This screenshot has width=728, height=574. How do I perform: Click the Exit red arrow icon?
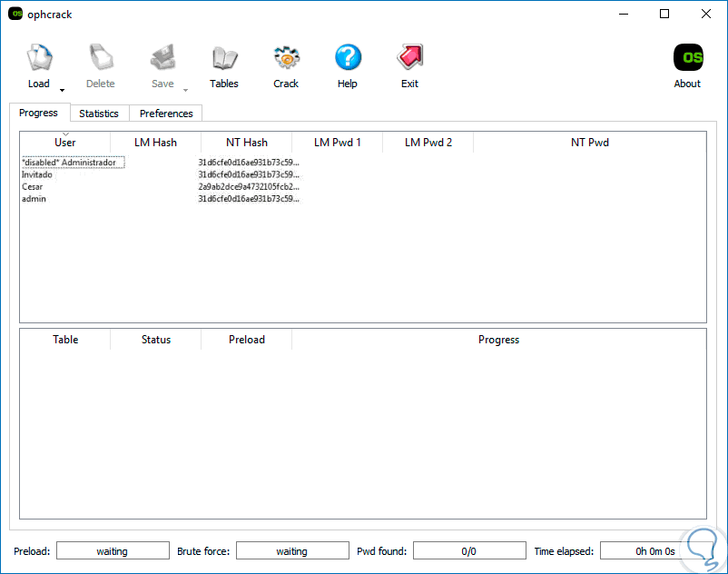pos(410,57)
